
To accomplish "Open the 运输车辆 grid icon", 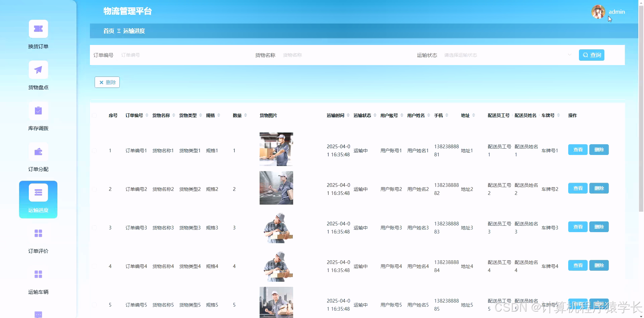I will (x=38, y=274).
